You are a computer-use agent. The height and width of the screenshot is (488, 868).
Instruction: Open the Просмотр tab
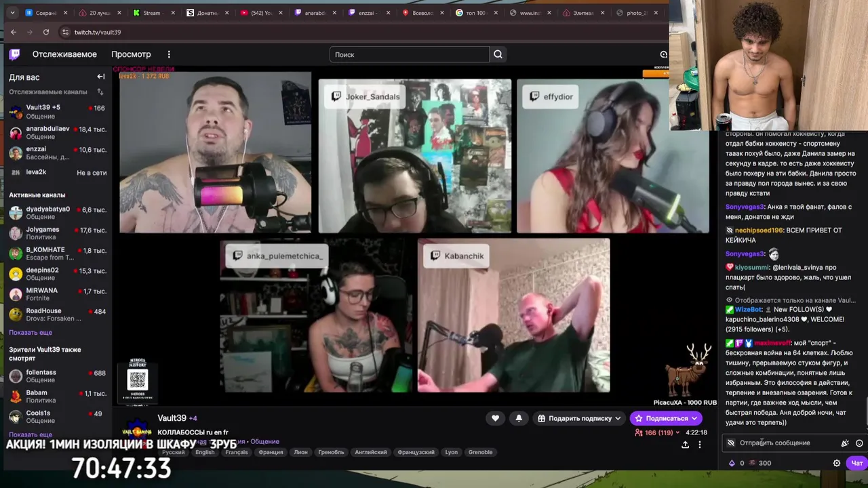(131, 54)
